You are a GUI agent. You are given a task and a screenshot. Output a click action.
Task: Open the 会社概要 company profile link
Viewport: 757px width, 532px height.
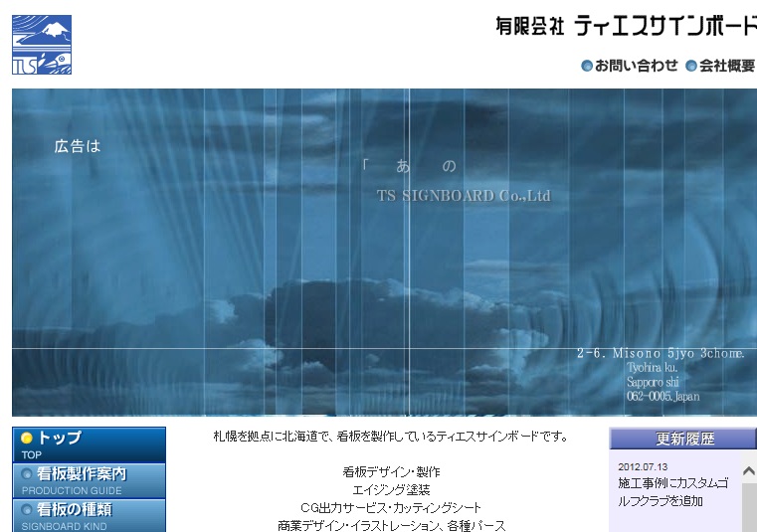click(x=727, y=66)
